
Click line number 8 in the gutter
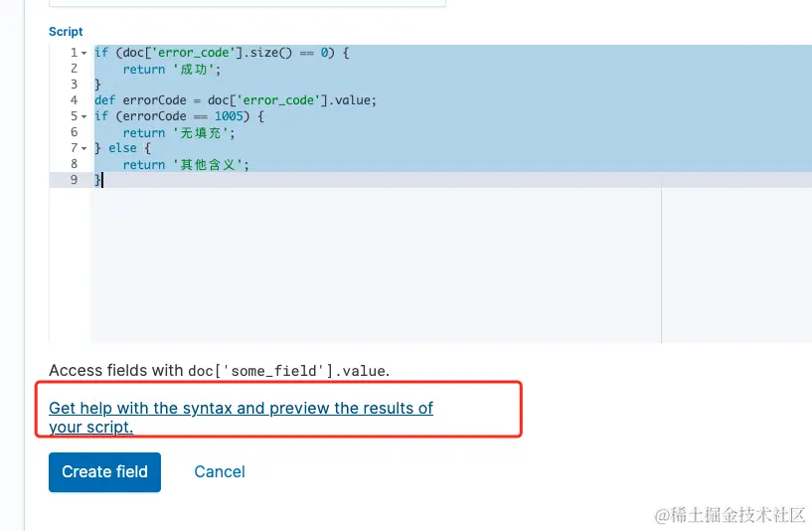click(74, 164)
